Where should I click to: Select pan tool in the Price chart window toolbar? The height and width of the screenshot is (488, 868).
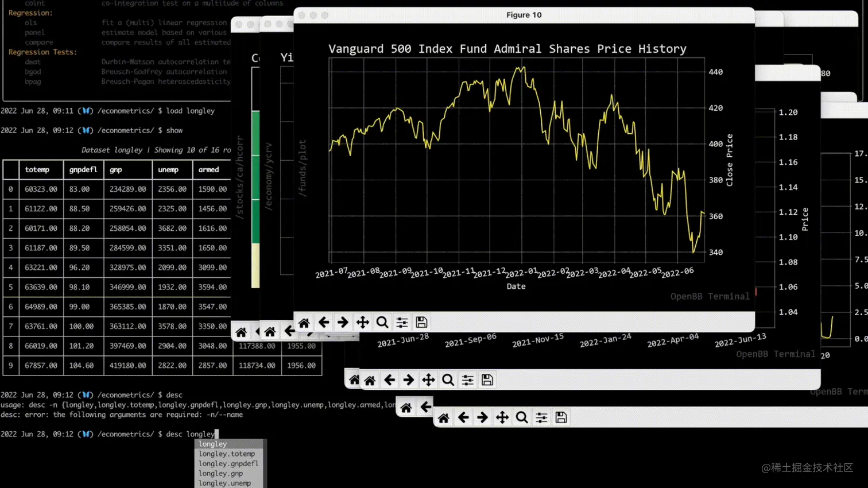(x=428, y=380)
